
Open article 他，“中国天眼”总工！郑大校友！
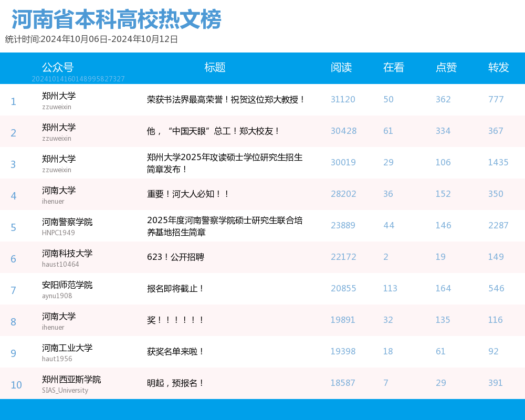(213, 131)
